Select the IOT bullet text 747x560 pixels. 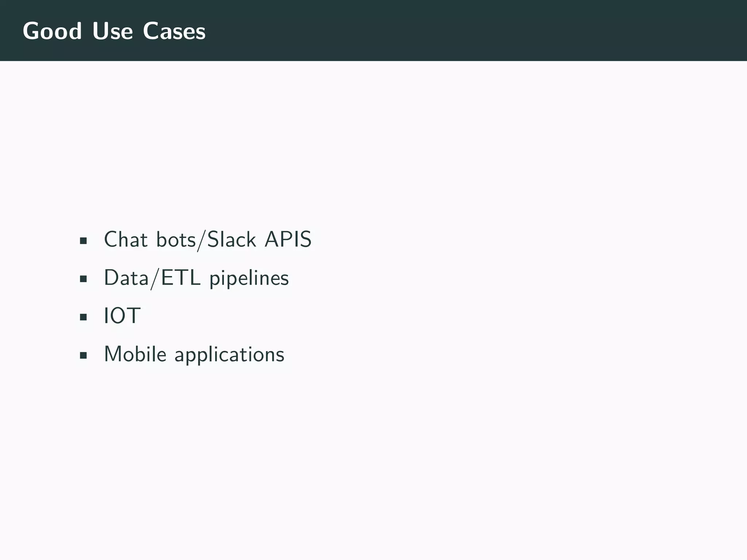click(122, 316)
